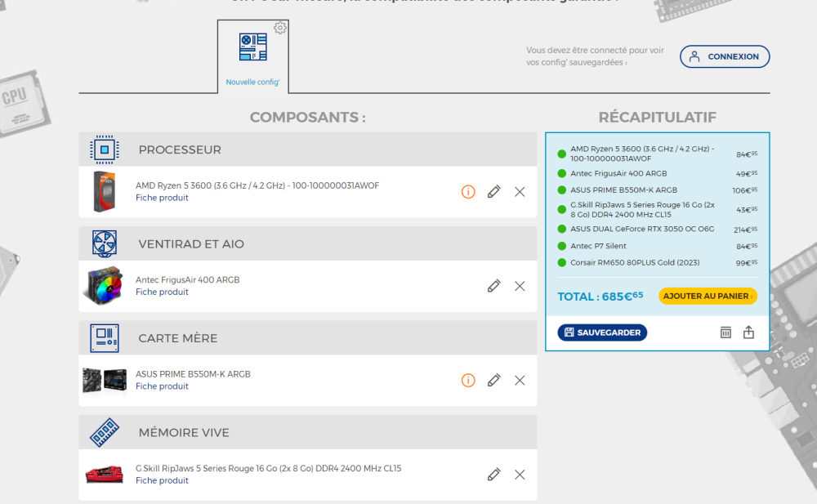
Task: Click the green dot beside ASUS DUAL GeForce RTX 3050
Action: (562, 229)
